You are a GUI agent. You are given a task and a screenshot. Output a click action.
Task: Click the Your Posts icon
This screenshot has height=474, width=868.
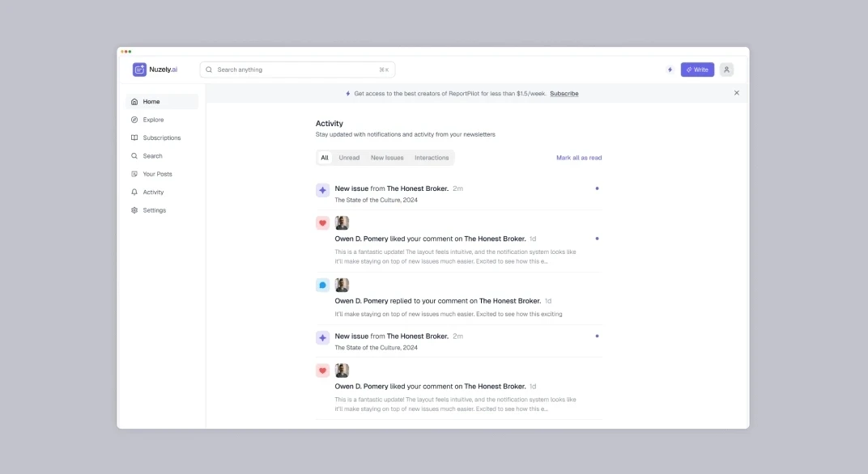[x=134, y=174]
